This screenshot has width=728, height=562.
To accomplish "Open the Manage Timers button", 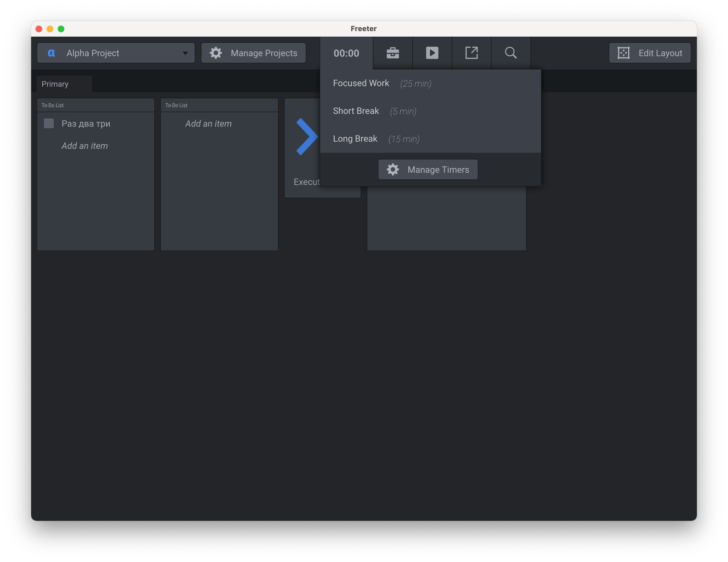I will [x=428, y=169].
